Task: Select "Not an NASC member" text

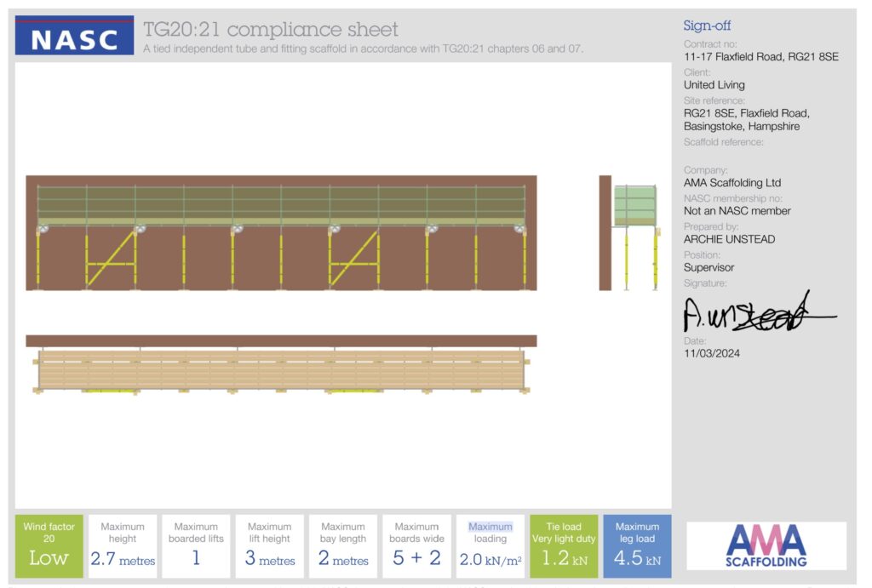Action: (737, 211)
